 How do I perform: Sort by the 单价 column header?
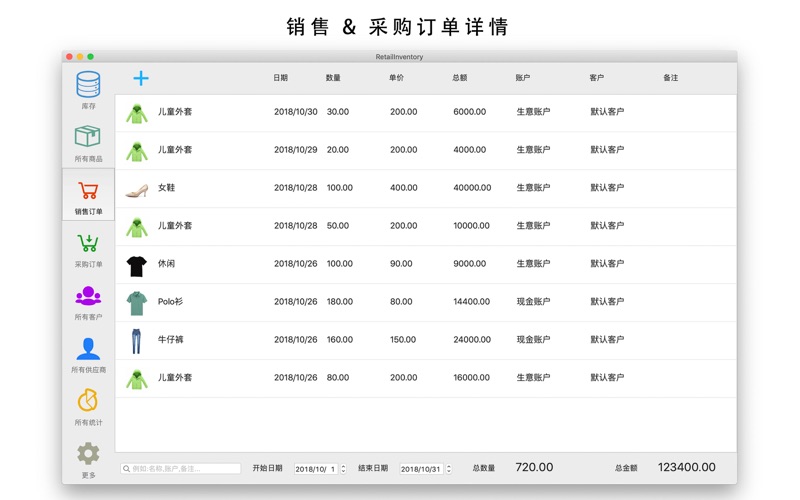[x=396, y=78]
